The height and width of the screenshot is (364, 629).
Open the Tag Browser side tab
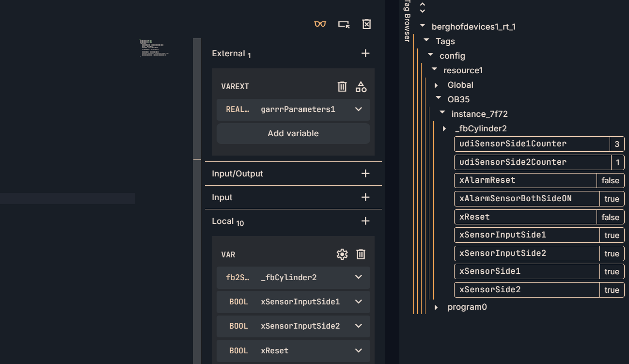tap(408, 22)
